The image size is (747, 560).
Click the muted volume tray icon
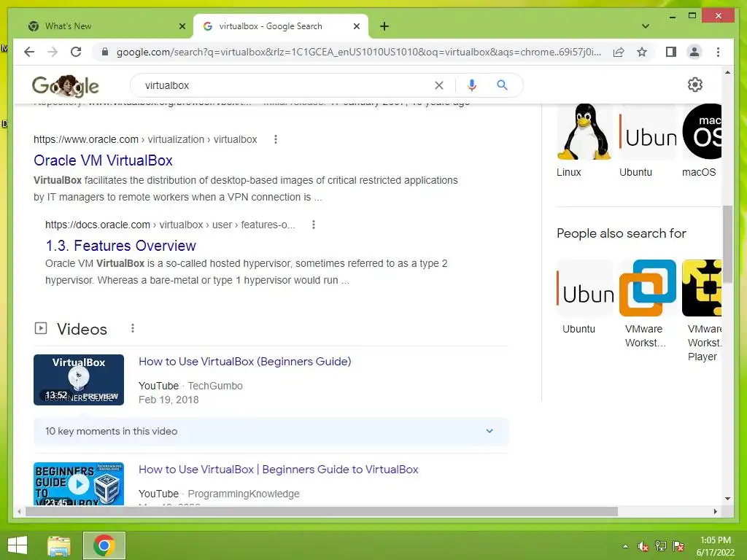coord(643,546)
